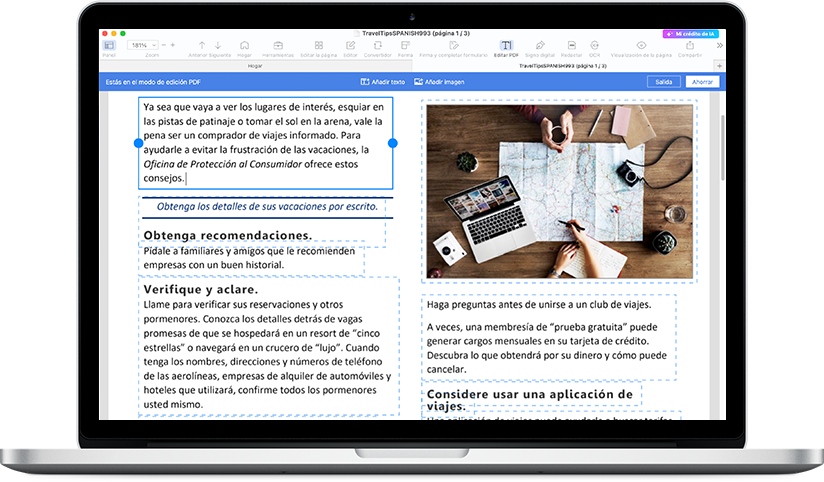
Task: Add a new tab with plus button
Action: tap(719, 66)
